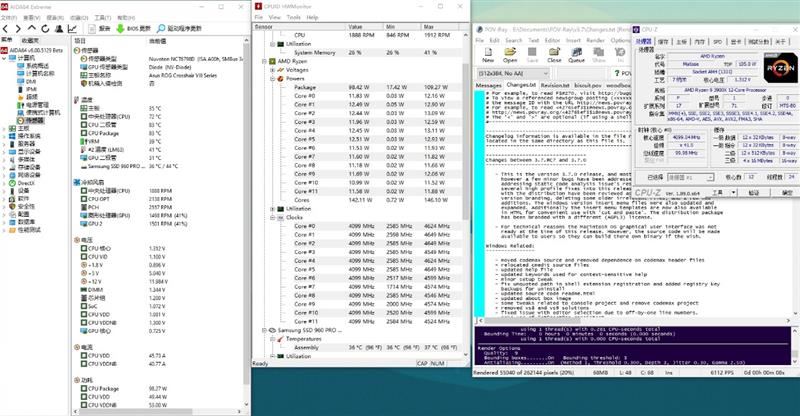Image resolution: width=800 pixels, height=416 pixels.
Task: Click the green BIOS 更新 download button
Action: coord(134,29)
